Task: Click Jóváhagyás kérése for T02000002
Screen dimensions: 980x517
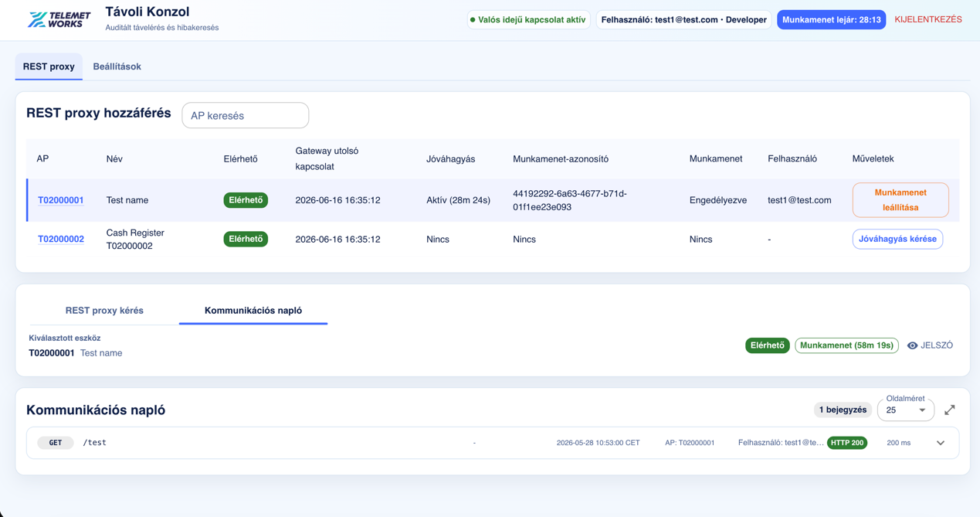Action: [897, 239]
